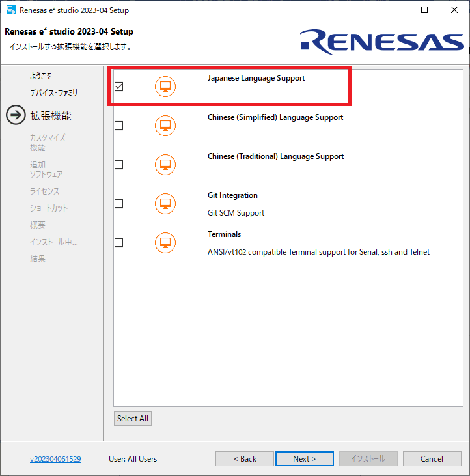Viewport: 470px width, 476px height.
Task: Click the Git Integration monitor icon
Action: click(x=165, y=204)
